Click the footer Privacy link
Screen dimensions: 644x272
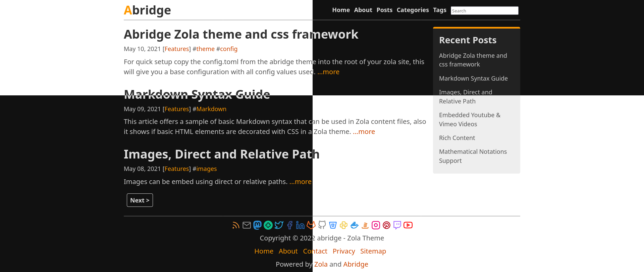[x=344, y=251]
